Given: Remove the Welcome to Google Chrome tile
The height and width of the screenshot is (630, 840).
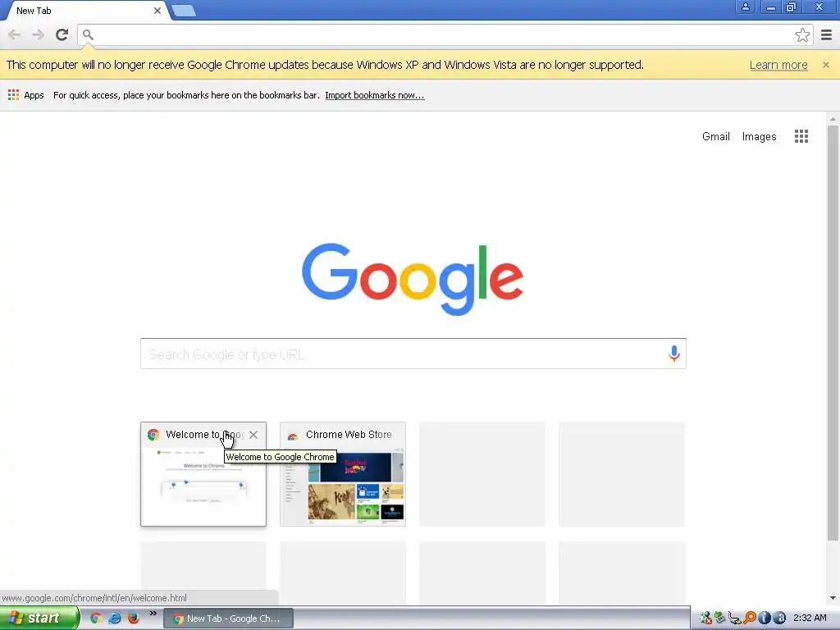Looking at the screenshot, I should 253,435.
